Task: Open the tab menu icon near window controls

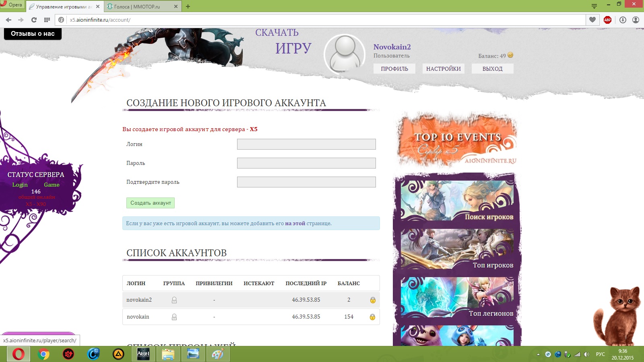Action: 594,6
